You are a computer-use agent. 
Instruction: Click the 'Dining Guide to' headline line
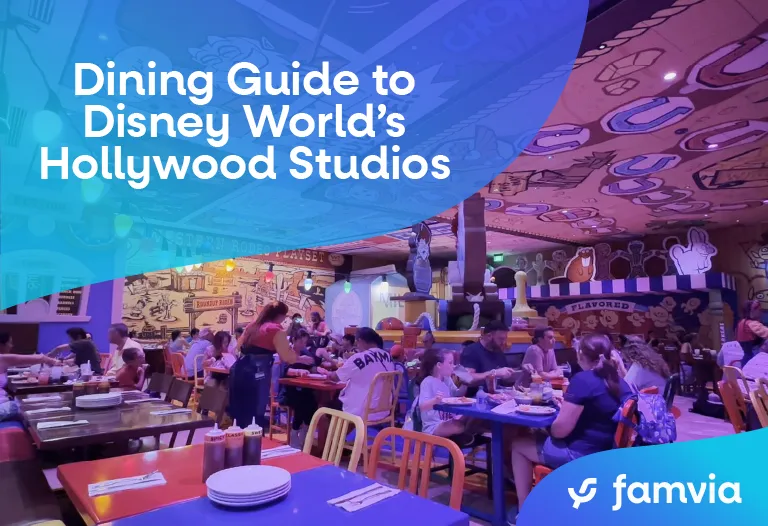pyautogui.click(x=244, y=81)
